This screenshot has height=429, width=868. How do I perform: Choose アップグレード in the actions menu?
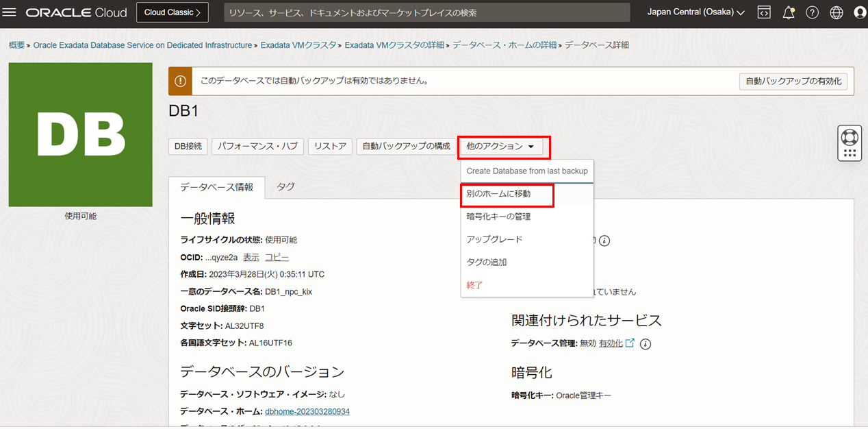(x=494, y=239)
